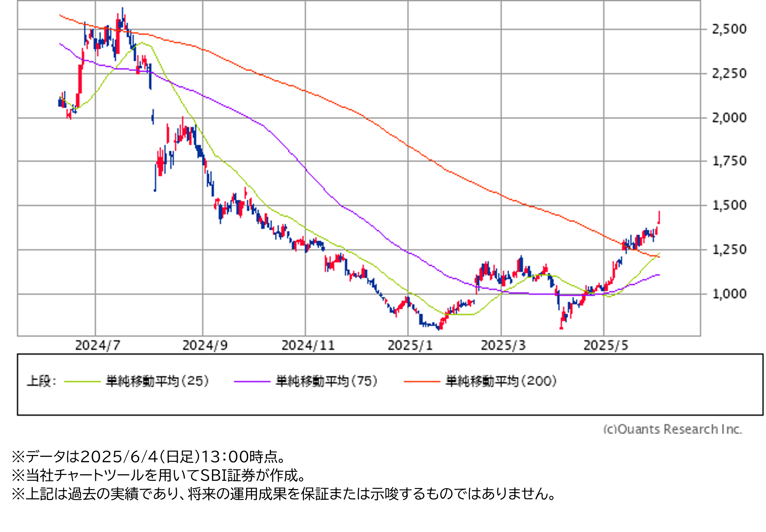Screen dimensions: 766x532
Task: Click the 単純移動平均(25) legend label
Action: (157, 381)
